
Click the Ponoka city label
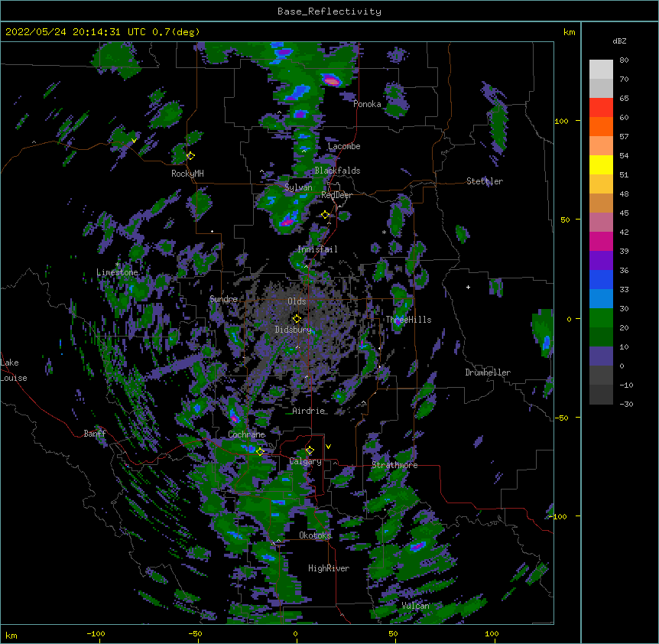click(367, 104)
